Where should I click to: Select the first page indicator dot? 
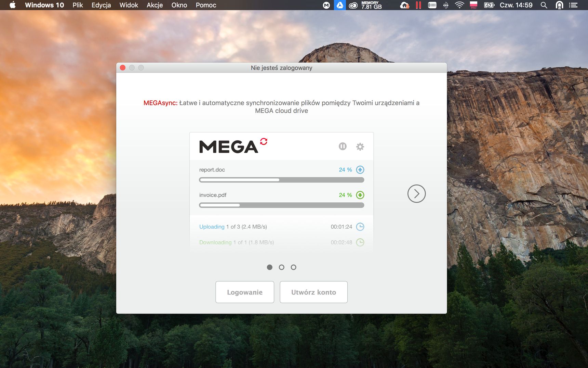[270, 267]
